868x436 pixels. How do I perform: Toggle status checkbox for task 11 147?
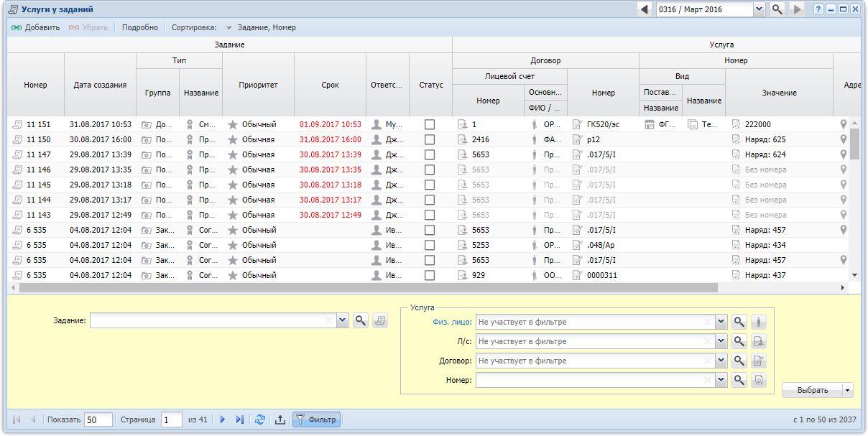point(430,154)
